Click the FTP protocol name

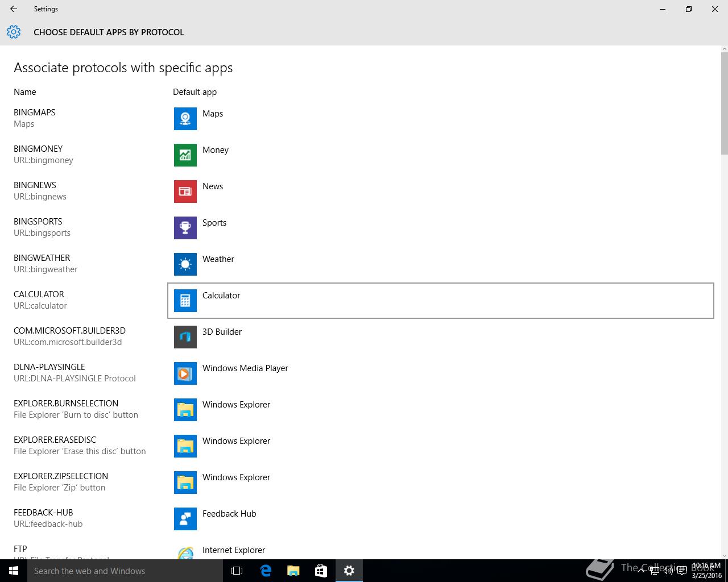pyautogui.click(x=20, y=549)
